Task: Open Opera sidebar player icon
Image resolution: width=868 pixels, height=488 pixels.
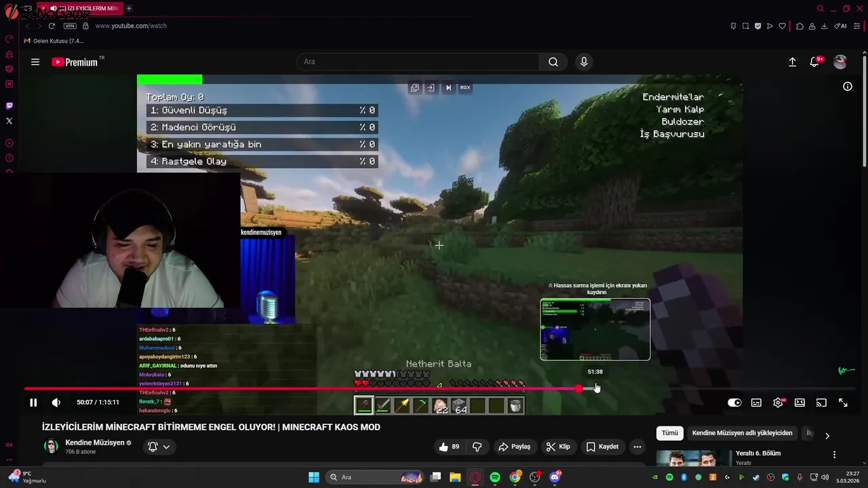Action: (9, 143)
